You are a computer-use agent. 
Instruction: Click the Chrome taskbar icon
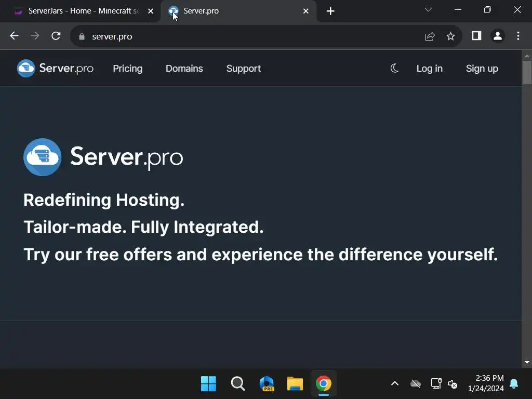click(323, 384)
